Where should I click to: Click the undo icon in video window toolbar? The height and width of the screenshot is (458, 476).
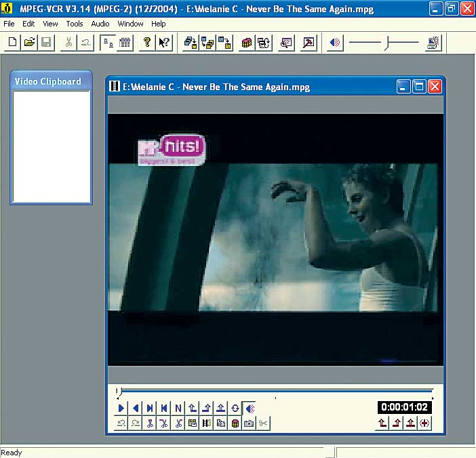click(x=121, y=423)
